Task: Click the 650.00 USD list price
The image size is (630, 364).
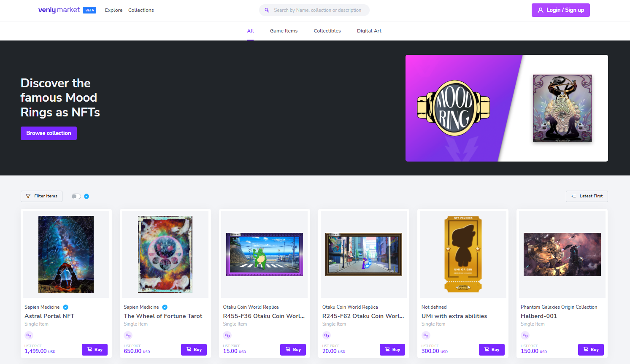Action: [x=137, y=351]
